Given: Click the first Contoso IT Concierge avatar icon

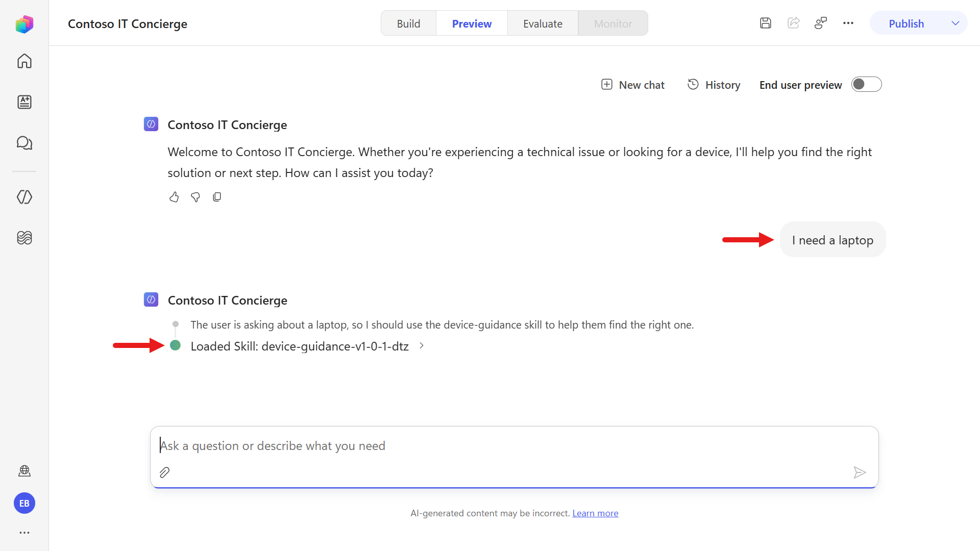Looking at the screenshot, I should point(151,124).
